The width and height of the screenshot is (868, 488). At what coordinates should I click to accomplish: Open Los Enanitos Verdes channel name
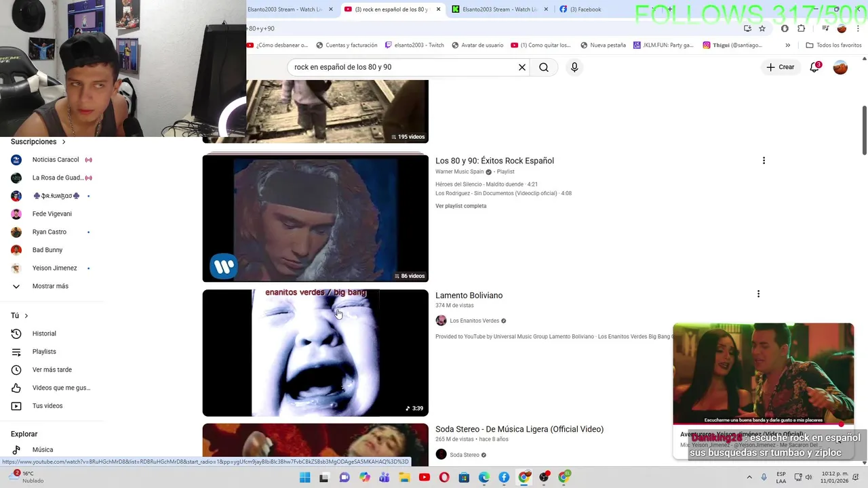click(474, 321)
